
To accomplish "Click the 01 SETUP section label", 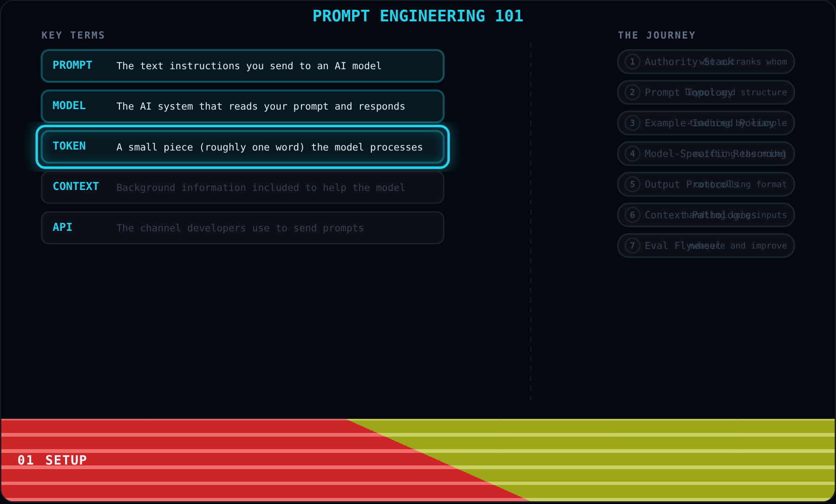I will tap(52, 460).
